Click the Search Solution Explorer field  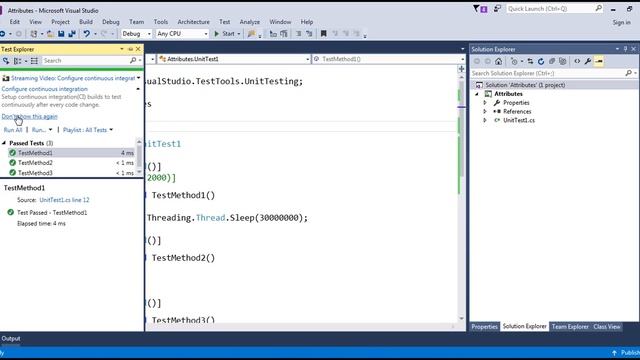click(553, 73)
